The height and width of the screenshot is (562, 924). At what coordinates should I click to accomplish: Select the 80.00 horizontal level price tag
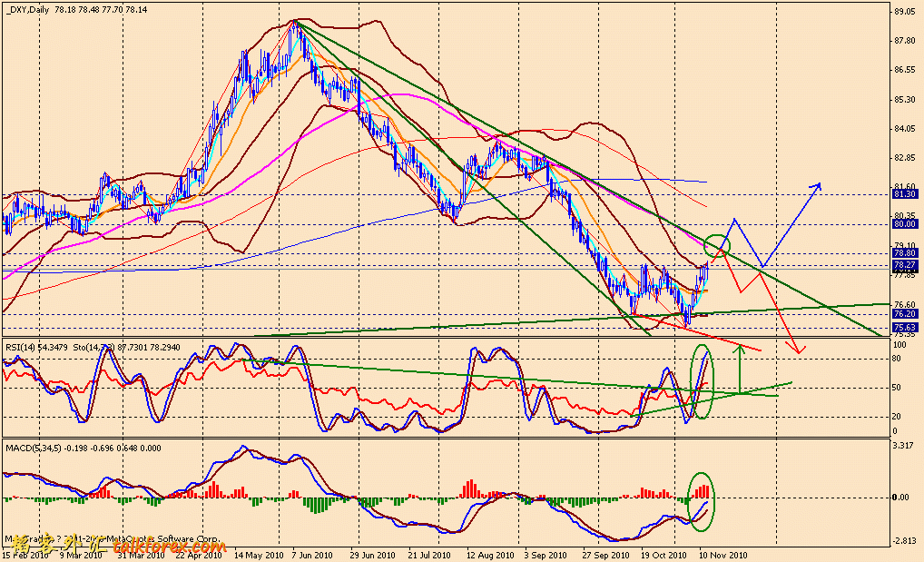coord(905,224)
